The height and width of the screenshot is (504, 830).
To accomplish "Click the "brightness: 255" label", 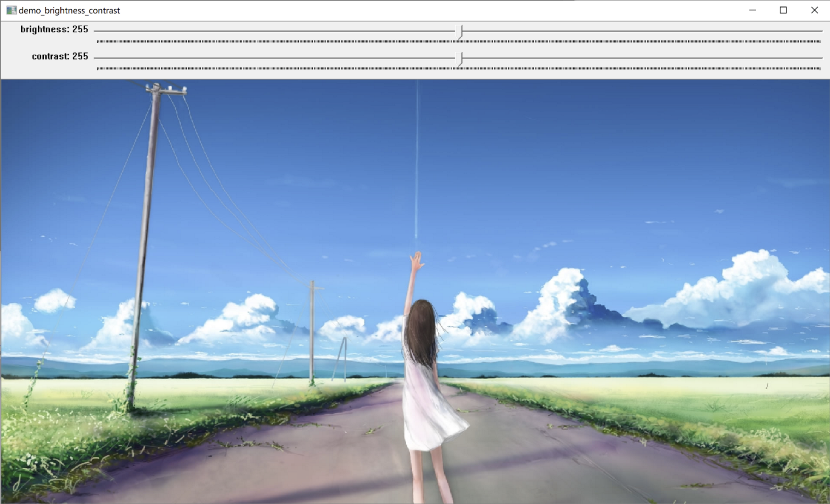I will (x=54, y=29).
